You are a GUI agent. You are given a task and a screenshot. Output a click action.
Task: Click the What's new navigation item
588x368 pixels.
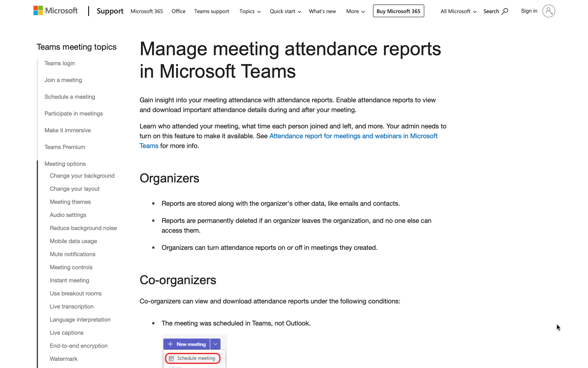point(323,11)
